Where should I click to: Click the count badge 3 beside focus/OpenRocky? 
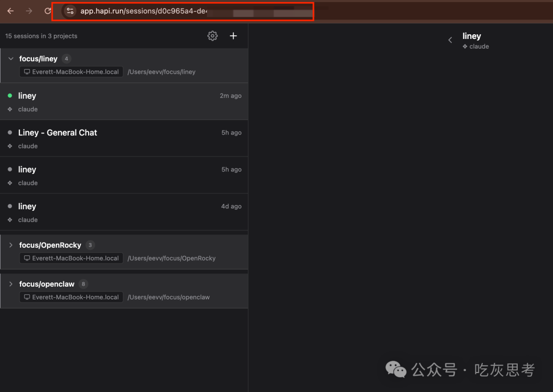(90, 245)
